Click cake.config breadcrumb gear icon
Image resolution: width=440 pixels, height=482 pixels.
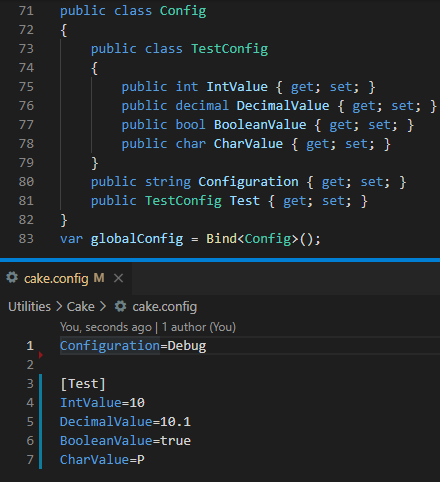tap(121, 306)
